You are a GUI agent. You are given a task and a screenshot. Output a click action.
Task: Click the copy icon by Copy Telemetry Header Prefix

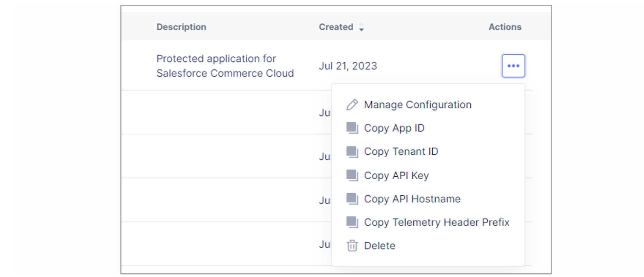click(x=352, y=222)
